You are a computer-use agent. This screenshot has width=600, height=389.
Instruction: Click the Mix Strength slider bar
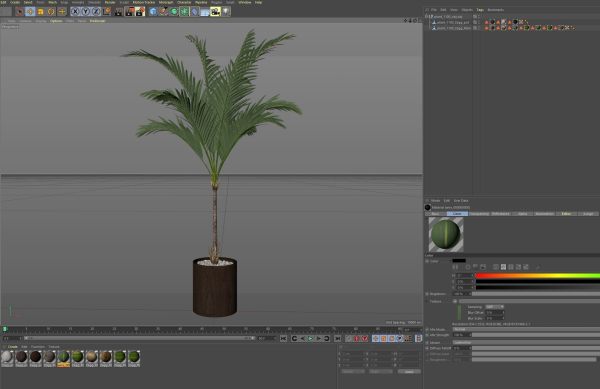coord(536,335)
